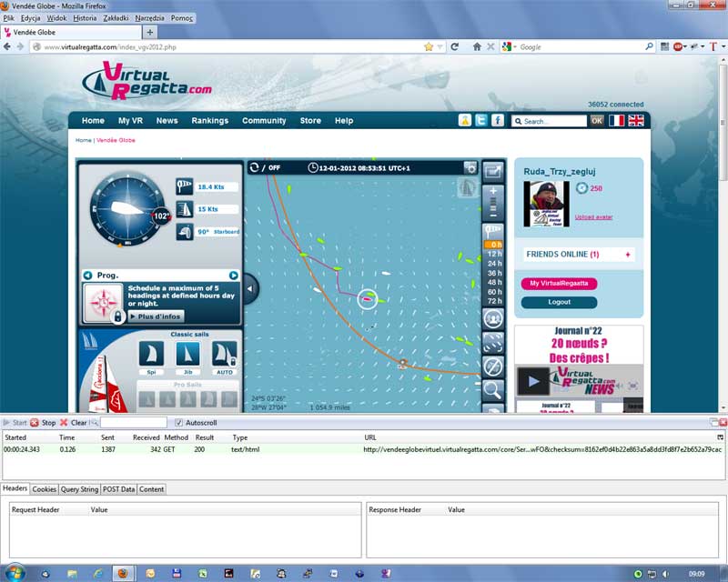728x582 pixels.
Task: Switch to the Cookies tab in HttpFox
Action: pos(44,489)
